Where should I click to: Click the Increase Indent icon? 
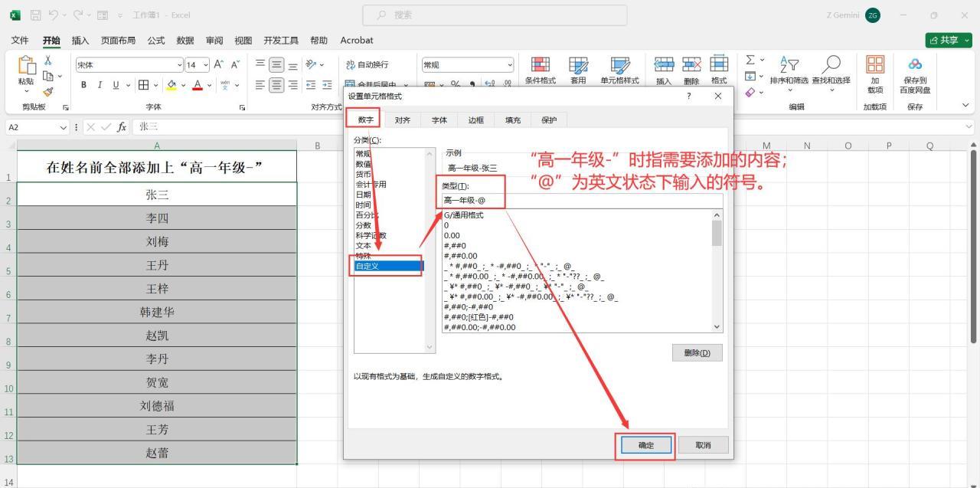tap(327, 85)
